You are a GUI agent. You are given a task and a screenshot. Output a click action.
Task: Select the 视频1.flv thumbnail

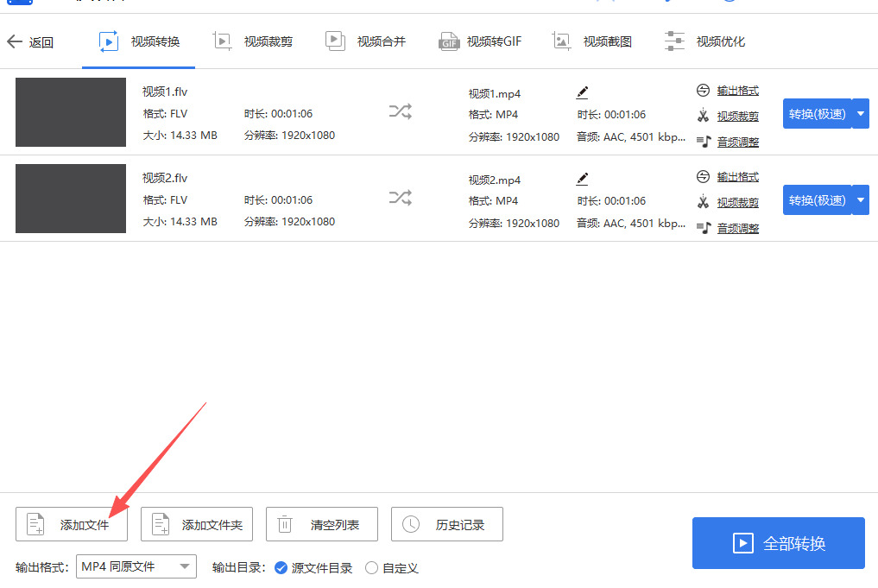(x=71, y=112)
